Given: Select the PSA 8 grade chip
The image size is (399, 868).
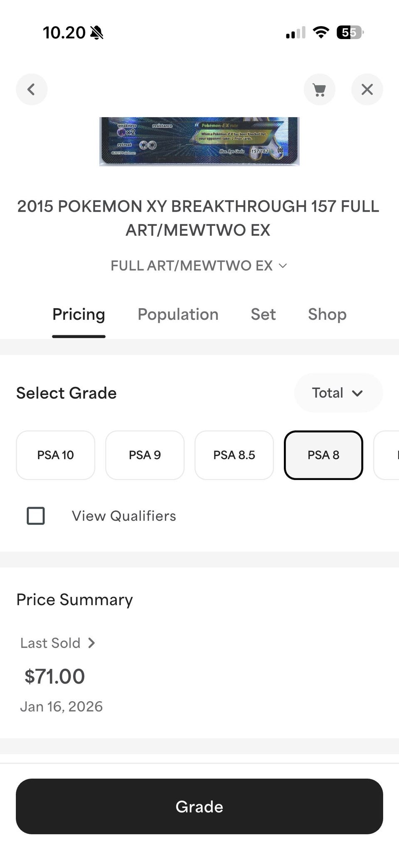Looking at the screenshot, I should (x=323, y=455).
